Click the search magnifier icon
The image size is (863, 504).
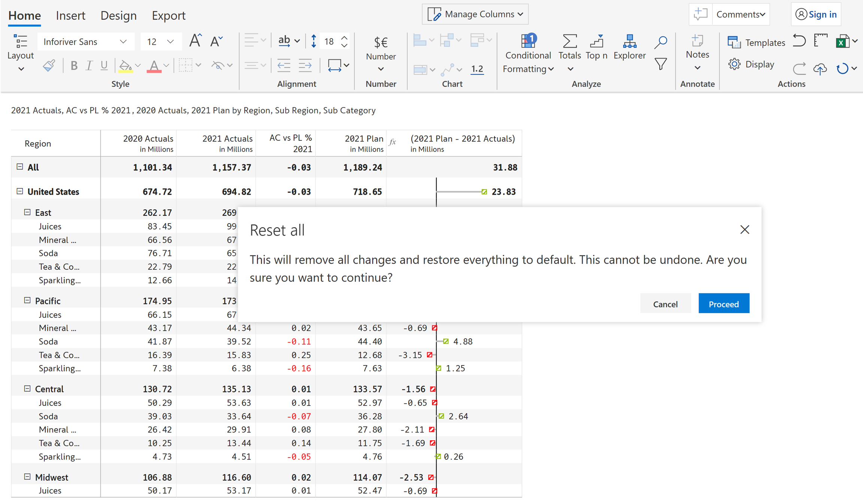(661, 42)
